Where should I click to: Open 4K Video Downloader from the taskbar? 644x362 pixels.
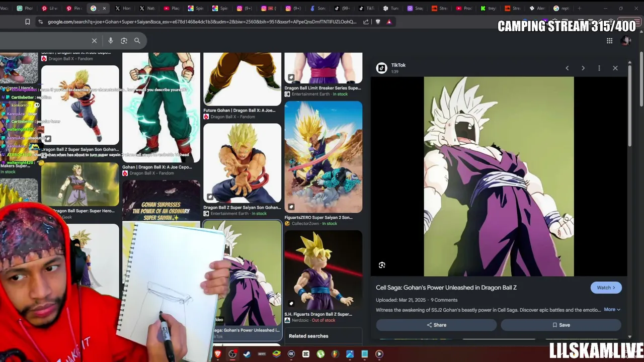[291, 354]
